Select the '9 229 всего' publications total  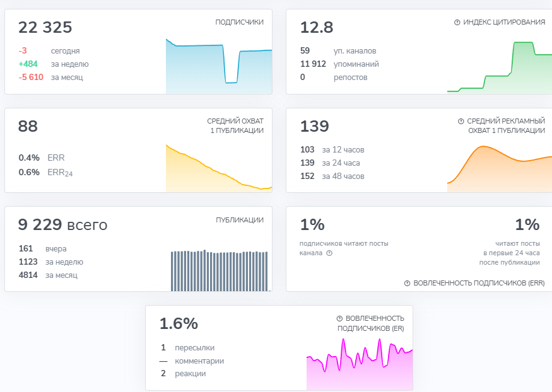coord(62,224)
